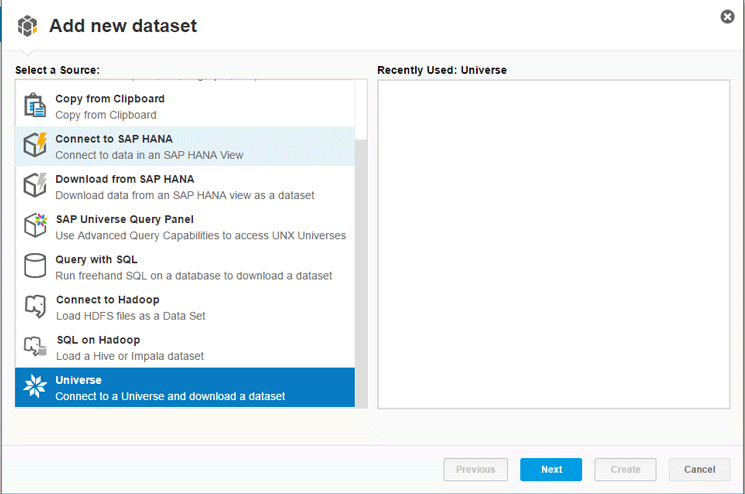The image size is (745, 494).
Task: Click the Connect to SAP HANA cube icon
Action: (35, 145)
